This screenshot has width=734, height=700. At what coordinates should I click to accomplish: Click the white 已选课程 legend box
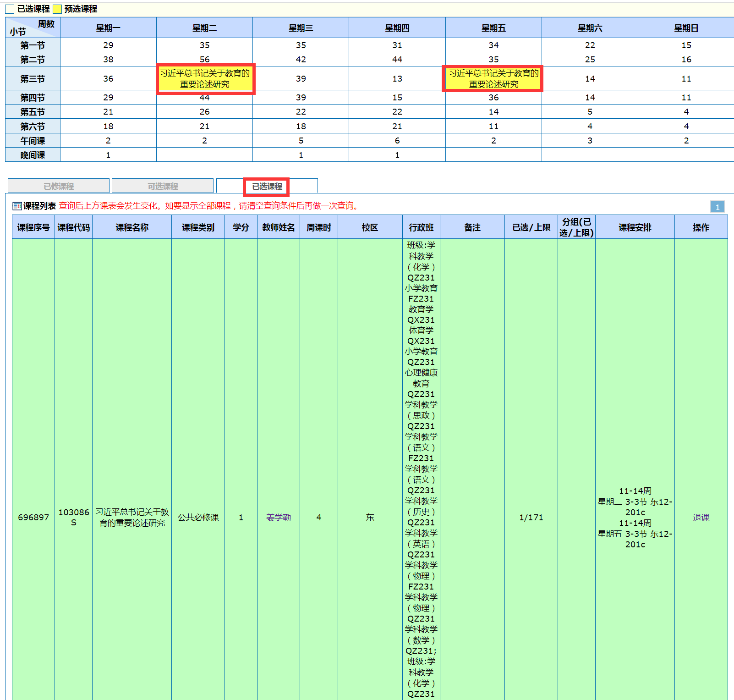(x=10, y=9)
